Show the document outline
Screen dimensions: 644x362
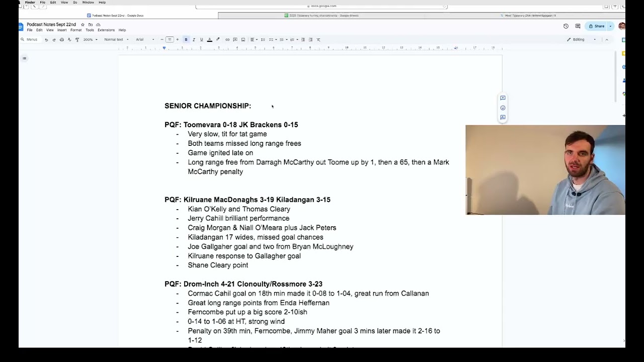[x=24, y=58]
